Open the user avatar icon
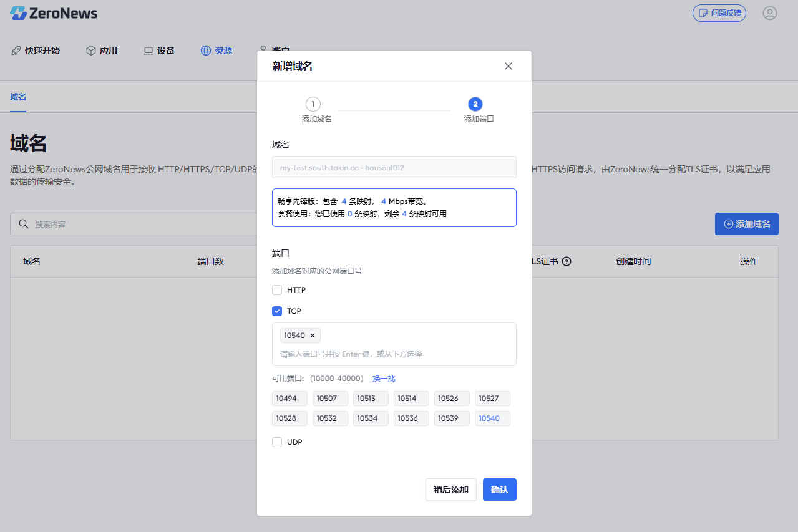The width and height of the screenshot is (798, 532). click(x=769, y=12)
